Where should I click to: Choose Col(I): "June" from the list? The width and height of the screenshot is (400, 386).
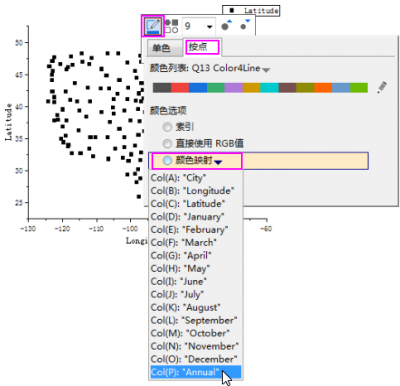195,282
